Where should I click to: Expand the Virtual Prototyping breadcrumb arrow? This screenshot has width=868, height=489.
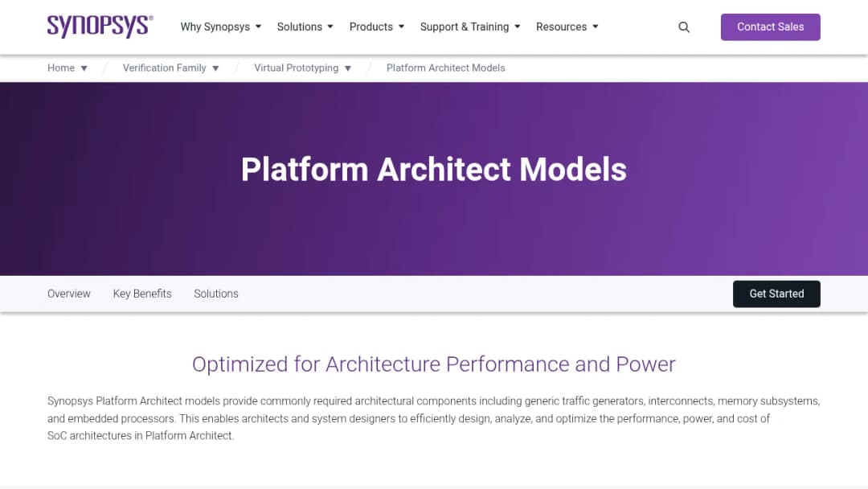(348, 68)
